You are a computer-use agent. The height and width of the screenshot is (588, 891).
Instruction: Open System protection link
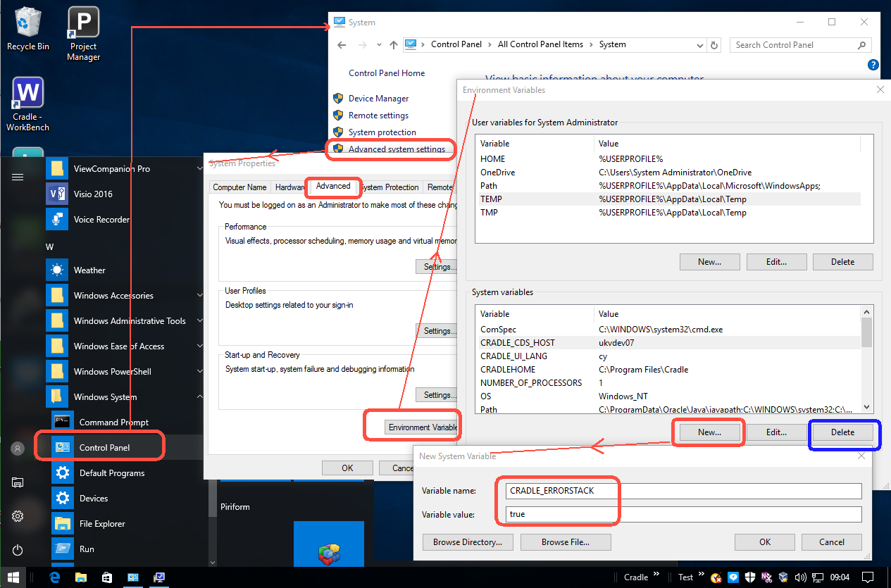click(382, 132)
